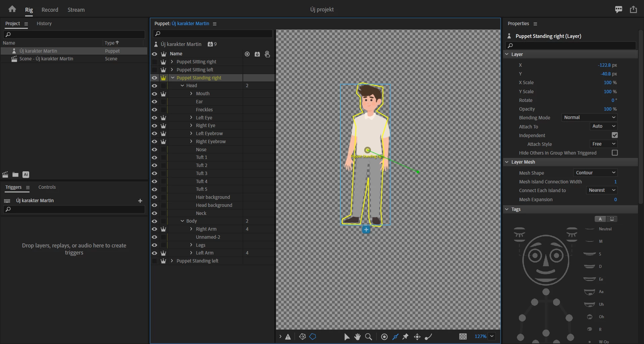Select the Pin tool

tap(406, 337)
